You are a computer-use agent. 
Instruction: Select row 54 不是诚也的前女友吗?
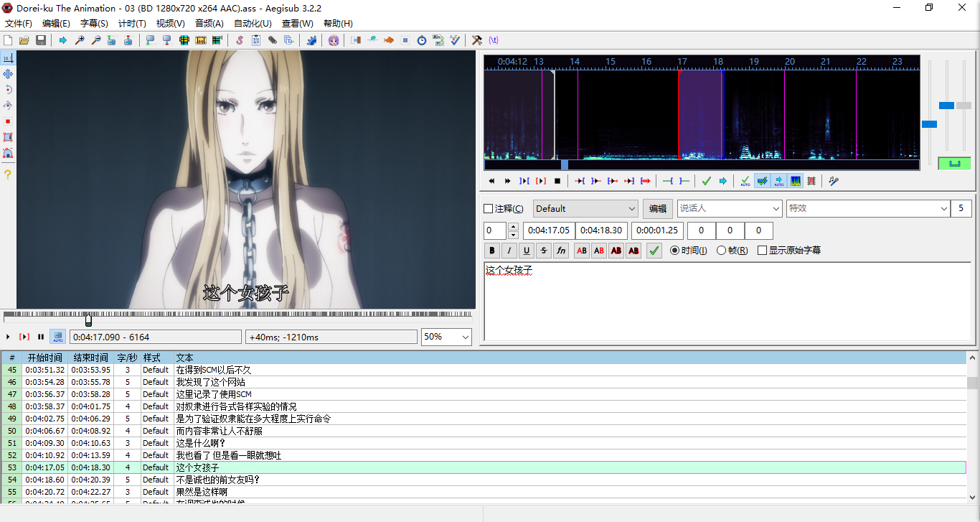click(x=484, y=480)
